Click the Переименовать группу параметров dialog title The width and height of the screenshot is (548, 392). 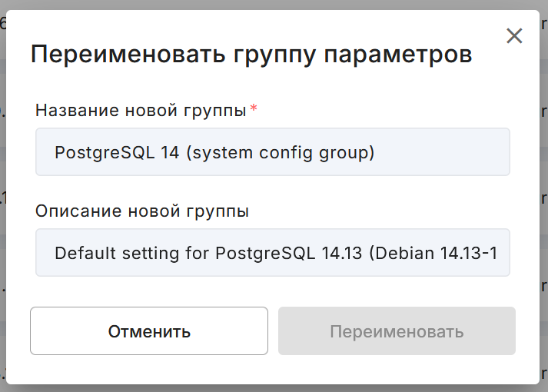tap(251, 54)
